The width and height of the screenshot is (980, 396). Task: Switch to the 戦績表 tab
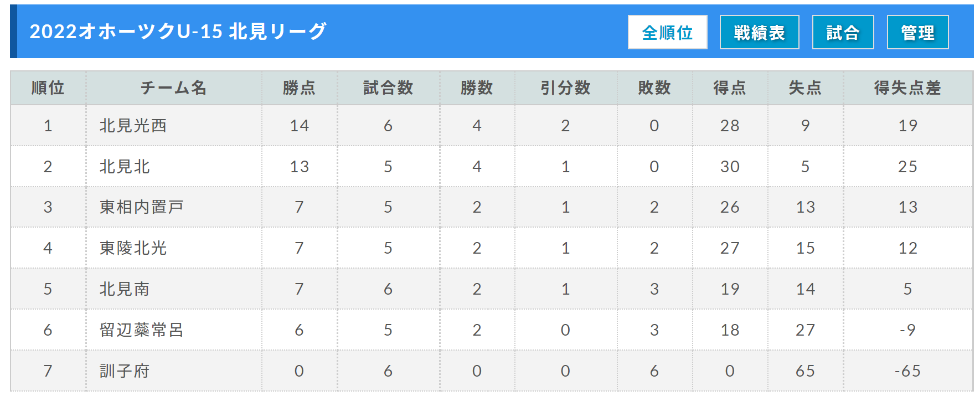click(759, 32)
